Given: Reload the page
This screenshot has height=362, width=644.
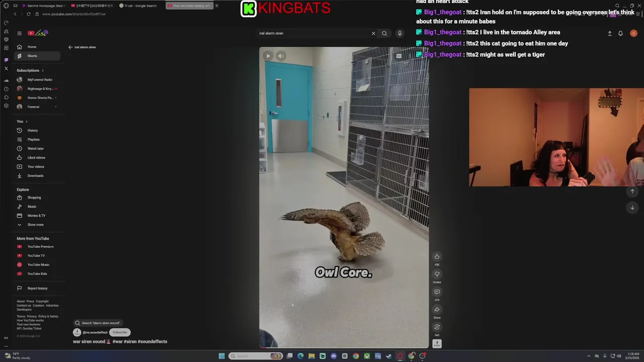Looking at the screenshot, I should [28, 14].
